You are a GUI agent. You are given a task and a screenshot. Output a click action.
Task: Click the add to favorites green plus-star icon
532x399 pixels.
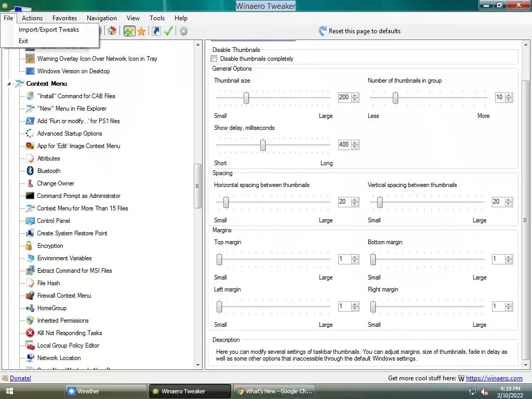[129, 31]
